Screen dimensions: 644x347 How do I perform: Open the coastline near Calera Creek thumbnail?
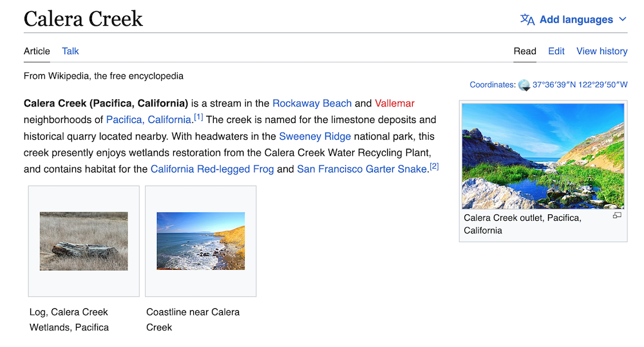point(201,241)
